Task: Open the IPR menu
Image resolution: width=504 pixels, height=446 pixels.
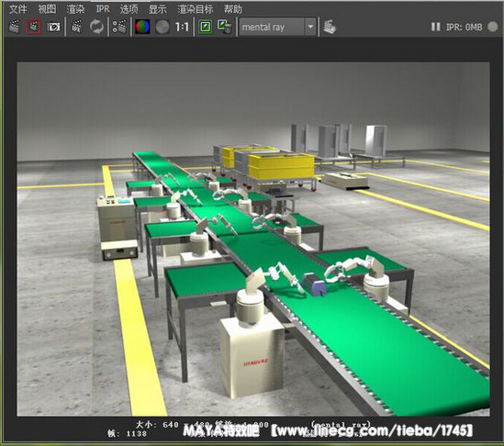Action: pyautogui.click(x=103, y=9)
